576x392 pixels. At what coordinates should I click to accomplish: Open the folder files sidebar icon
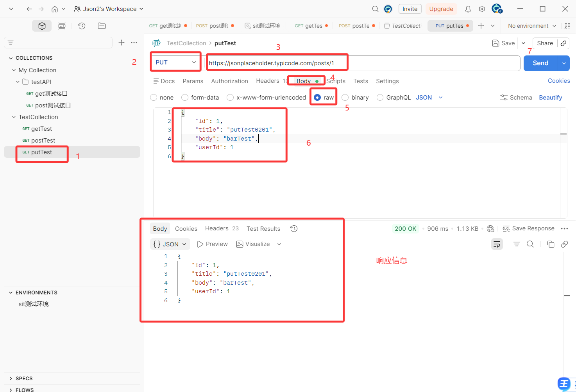pos(102,26)
